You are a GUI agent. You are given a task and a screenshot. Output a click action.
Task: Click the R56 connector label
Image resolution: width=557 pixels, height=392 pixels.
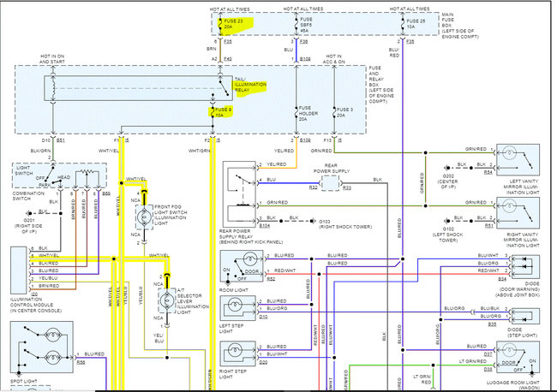(x=81, y=362)
